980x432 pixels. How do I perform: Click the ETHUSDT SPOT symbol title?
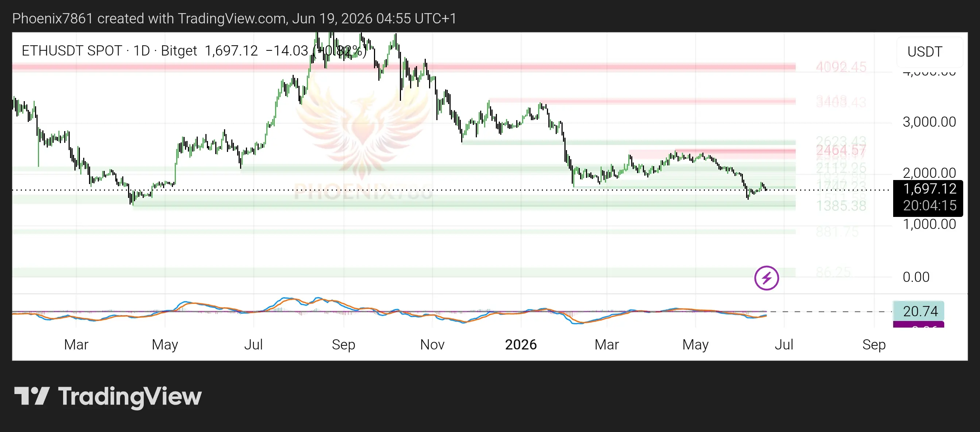click(x=72, y=51)
